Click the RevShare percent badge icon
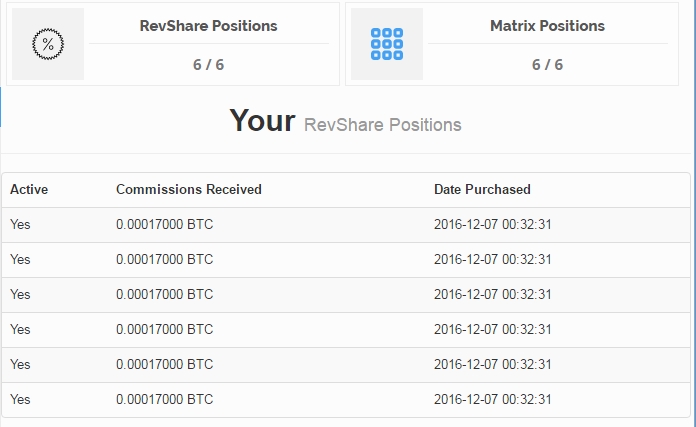Image resolution: width=696 pixels, height=427 pixels. coord(47,44)
